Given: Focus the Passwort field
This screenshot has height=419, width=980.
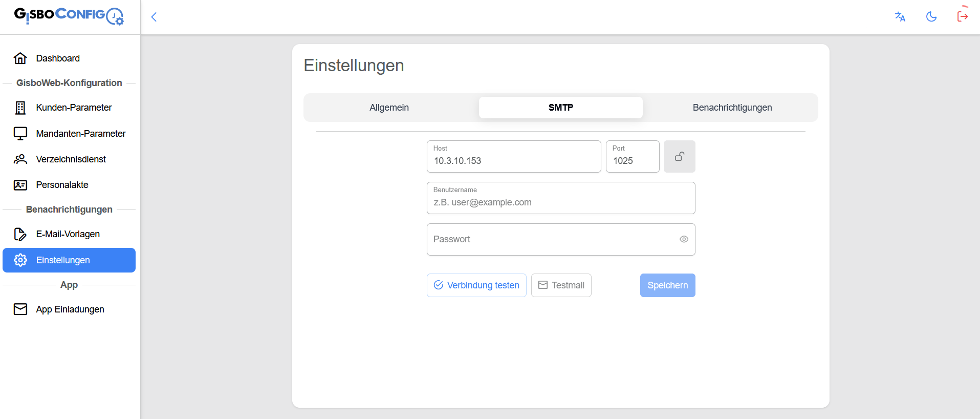Looking at the screenshot, I should [561, 240].
